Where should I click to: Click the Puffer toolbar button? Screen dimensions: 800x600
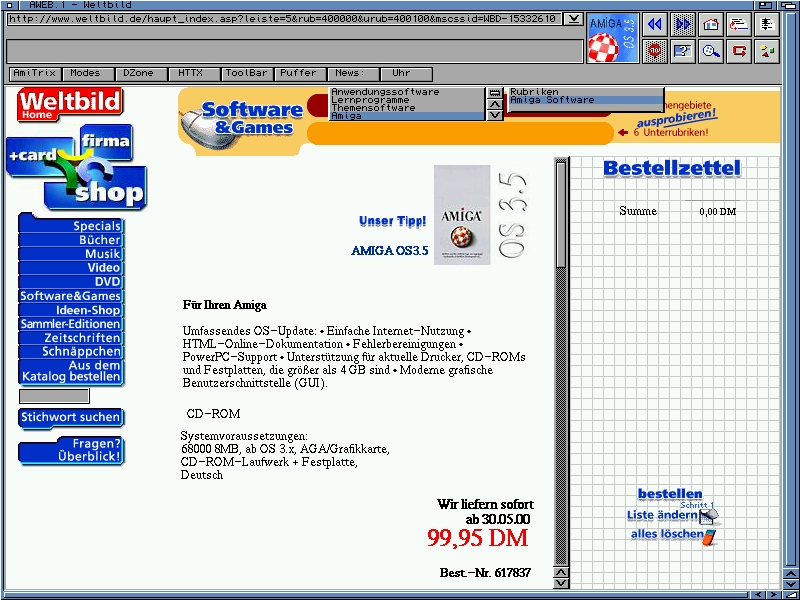click(x=301, y=73)
